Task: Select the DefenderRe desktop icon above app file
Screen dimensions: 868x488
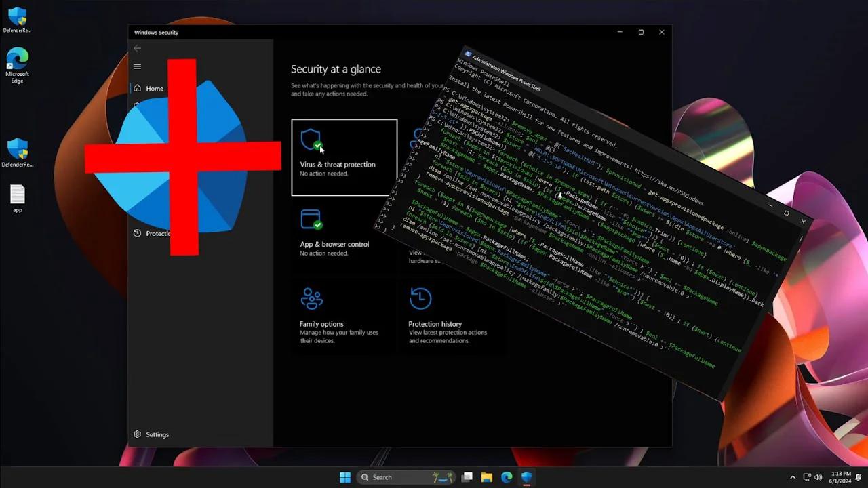Action: (x=17, y=153)
